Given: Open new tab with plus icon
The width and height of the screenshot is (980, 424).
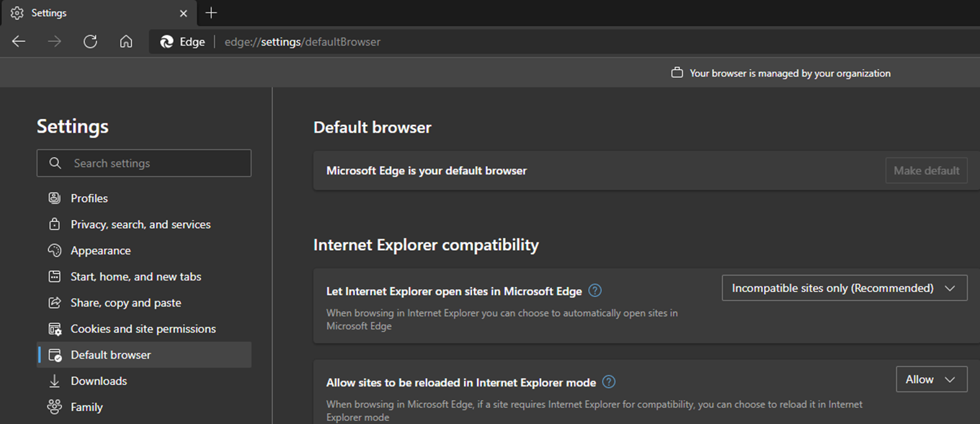Looking at the screenshot, I should (x=211, y=13).
